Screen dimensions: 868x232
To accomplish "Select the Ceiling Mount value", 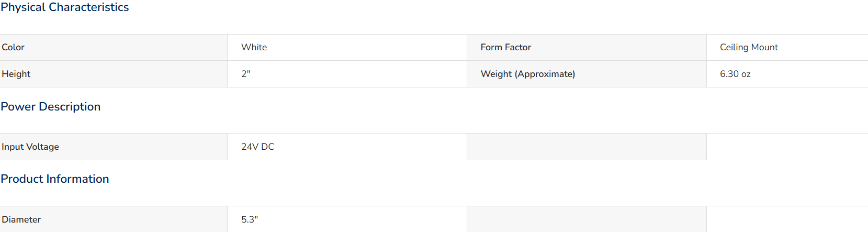I will click(x=749, y=47).
